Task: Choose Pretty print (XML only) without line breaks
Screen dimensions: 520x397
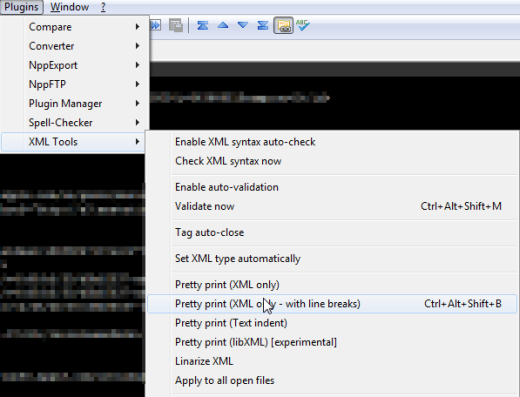Action: (332, 285)
